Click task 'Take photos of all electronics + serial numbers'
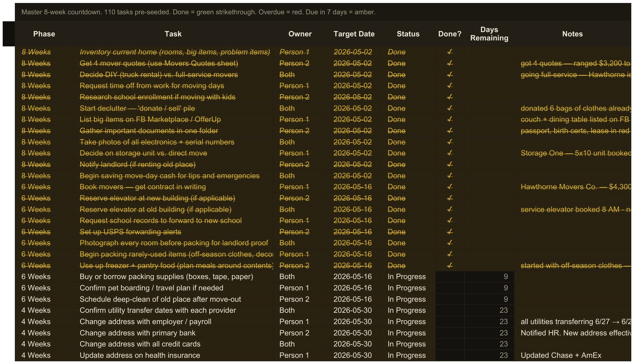Image resolution: width=634 pixels, height=364 pixels. [157, 142]
